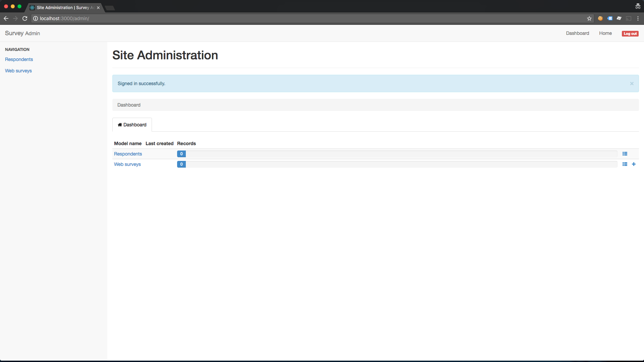Image resolution: width=644 pixels, height=362 pixels.
Task: Click Dashboard in top navbar
Action: 577,33
